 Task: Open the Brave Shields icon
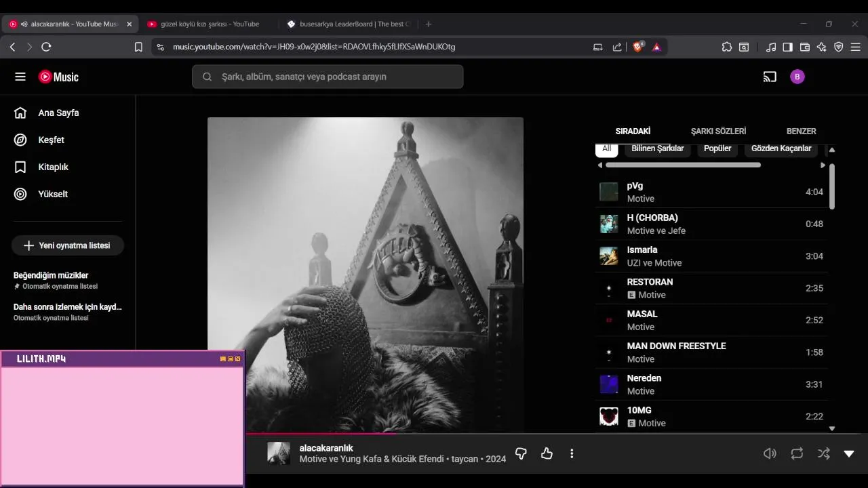click(638, 47)
